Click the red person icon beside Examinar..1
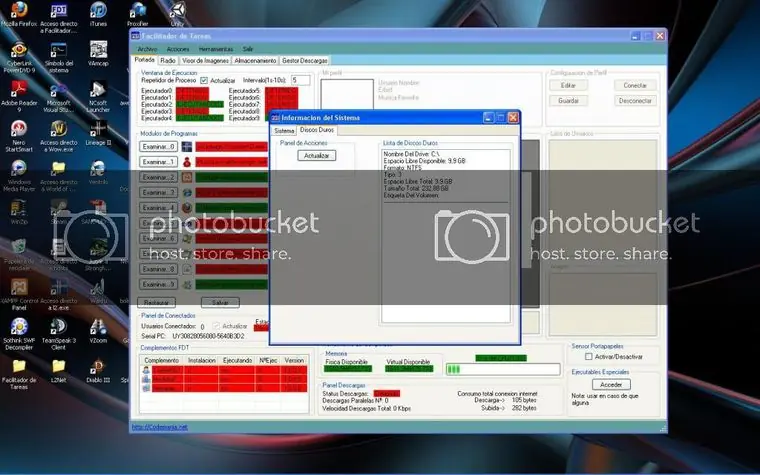The height and width of the screenshot is (475, 760). point(187,162)
